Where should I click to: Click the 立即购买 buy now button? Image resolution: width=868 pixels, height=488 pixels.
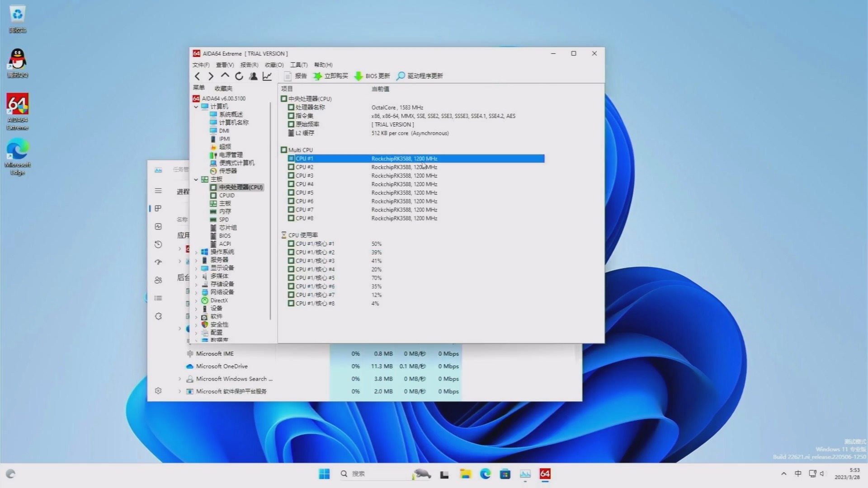(x=331, y=76)
